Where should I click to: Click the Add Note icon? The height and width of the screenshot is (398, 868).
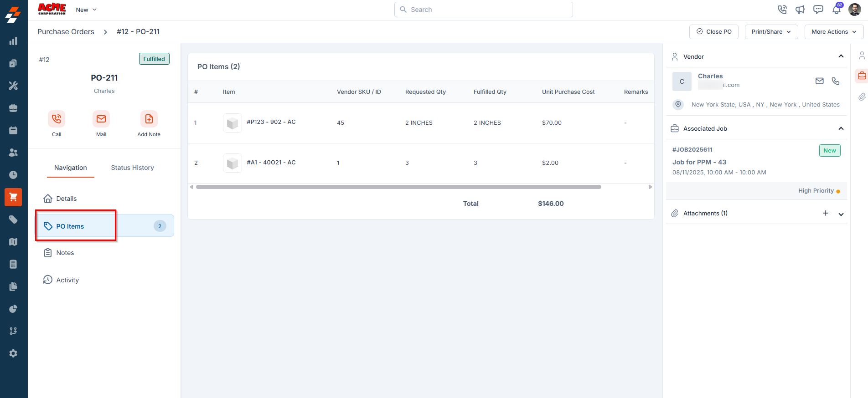point(149,119)
